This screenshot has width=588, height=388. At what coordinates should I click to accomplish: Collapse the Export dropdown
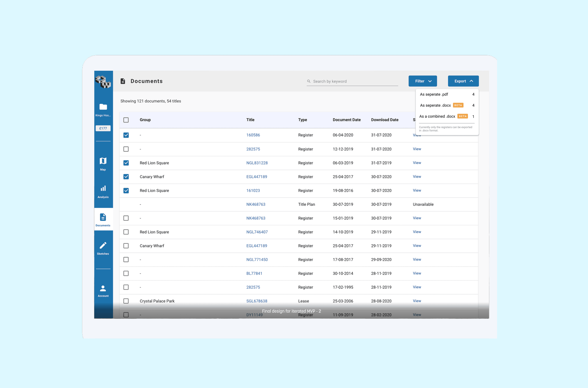tap(463, 81)
